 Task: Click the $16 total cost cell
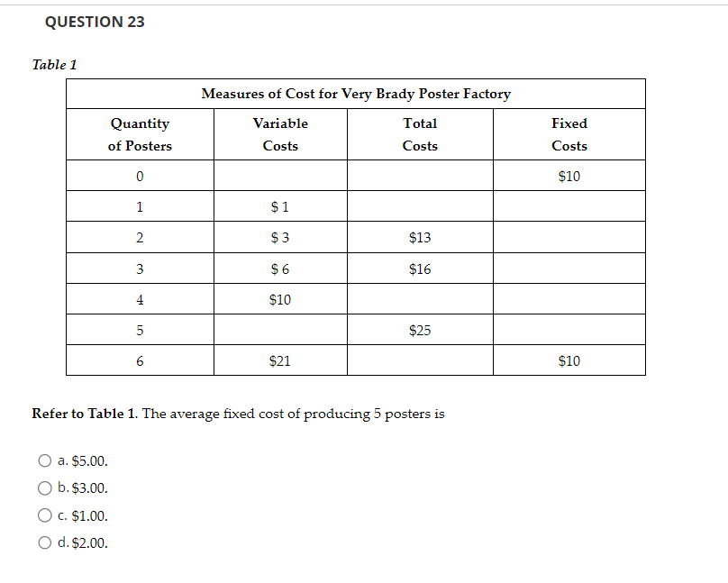coord(420,268)
